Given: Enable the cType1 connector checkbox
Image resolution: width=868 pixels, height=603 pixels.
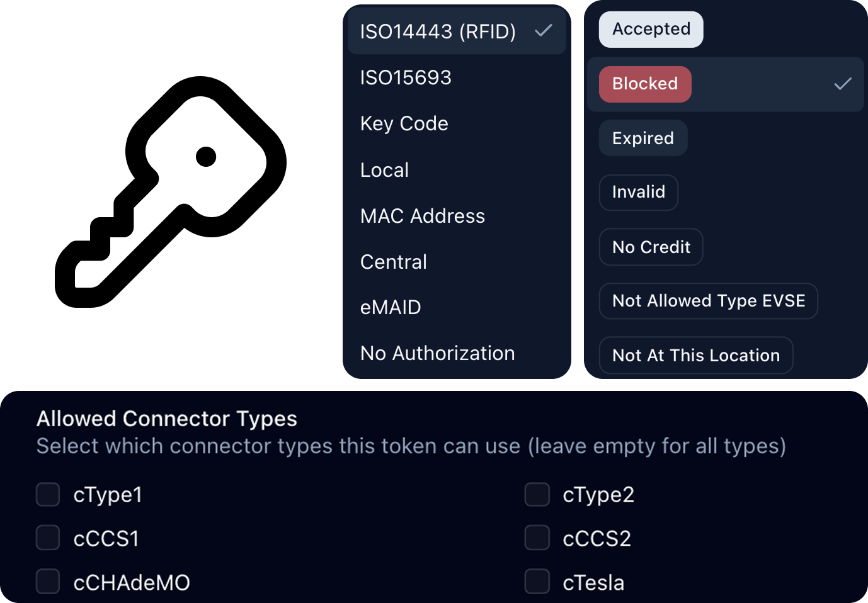Looking at the screenshot, I should tap(48, 495).
